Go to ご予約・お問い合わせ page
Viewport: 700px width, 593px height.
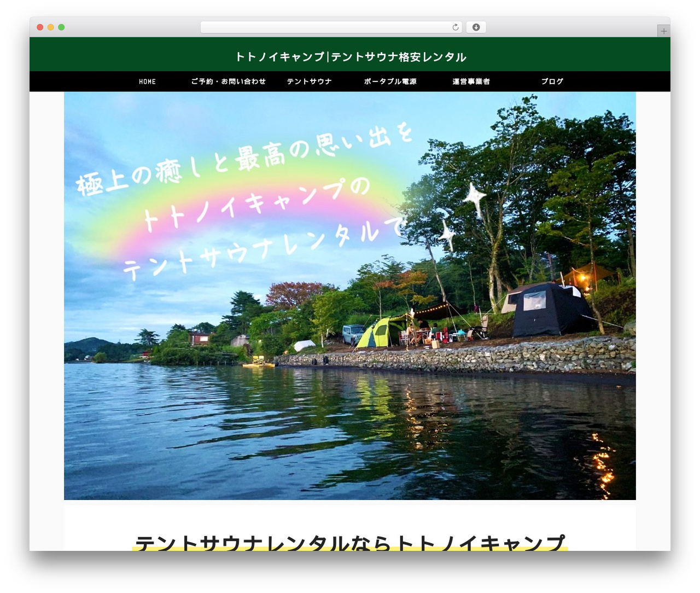(229, 82)
